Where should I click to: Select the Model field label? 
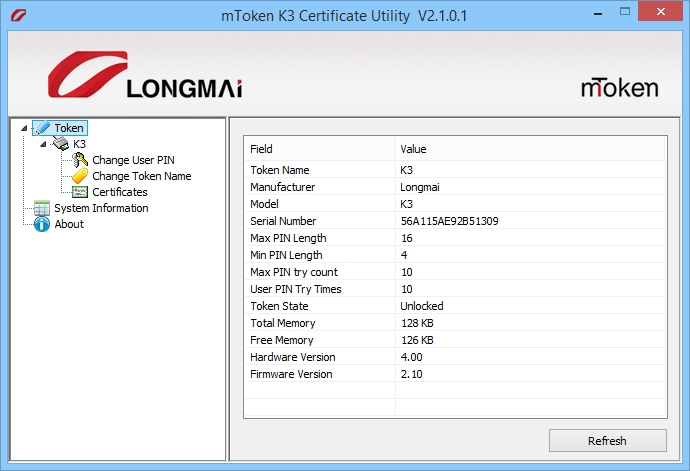[x=264, y=204]
